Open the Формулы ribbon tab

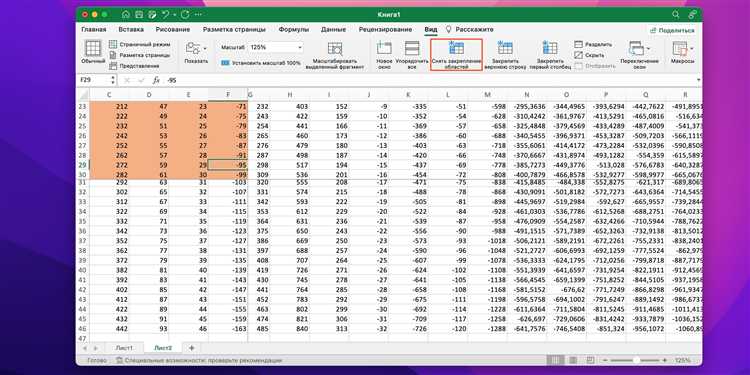point(294,29)
